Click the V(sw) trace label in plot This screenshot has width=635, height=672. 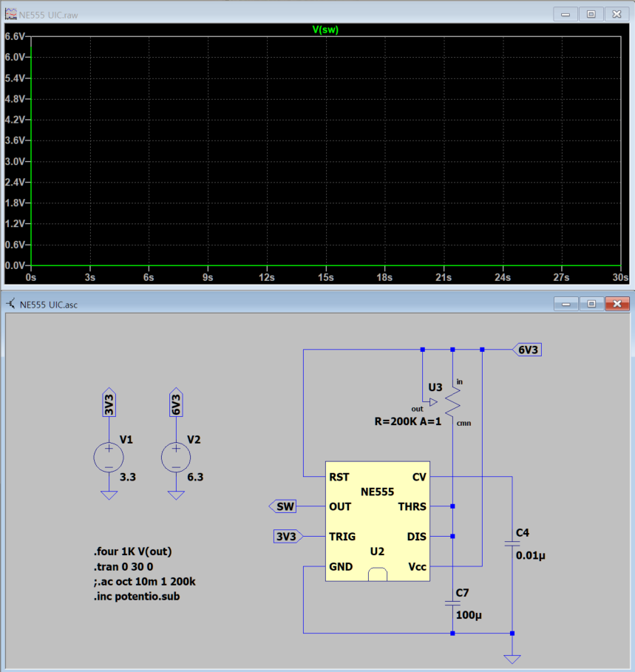(325, 30)
